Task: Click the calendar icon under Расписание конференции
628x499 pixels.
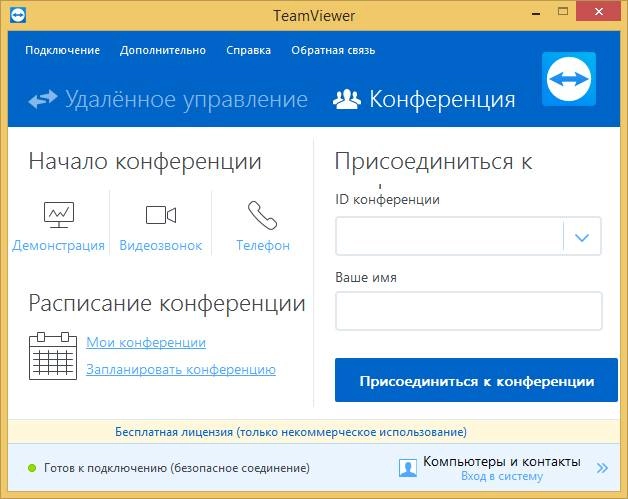Action: 53,356
